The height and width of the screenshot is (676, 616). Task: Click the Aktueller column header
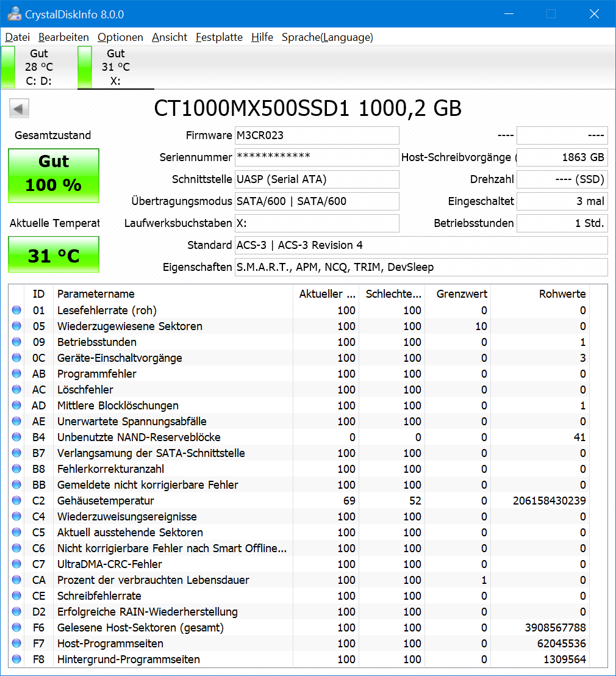pyautogui.click(x=326, y=294)
